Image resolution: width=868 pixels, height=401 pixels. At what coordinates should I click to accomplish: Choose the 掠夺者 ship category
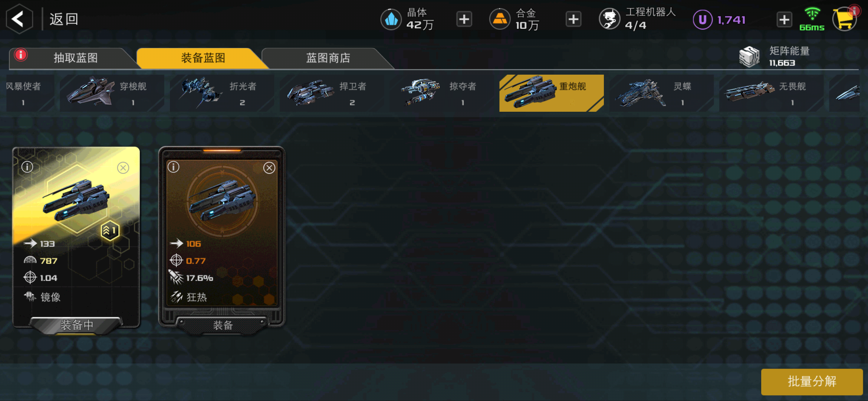pyautogui.click(x=441, y=93)
